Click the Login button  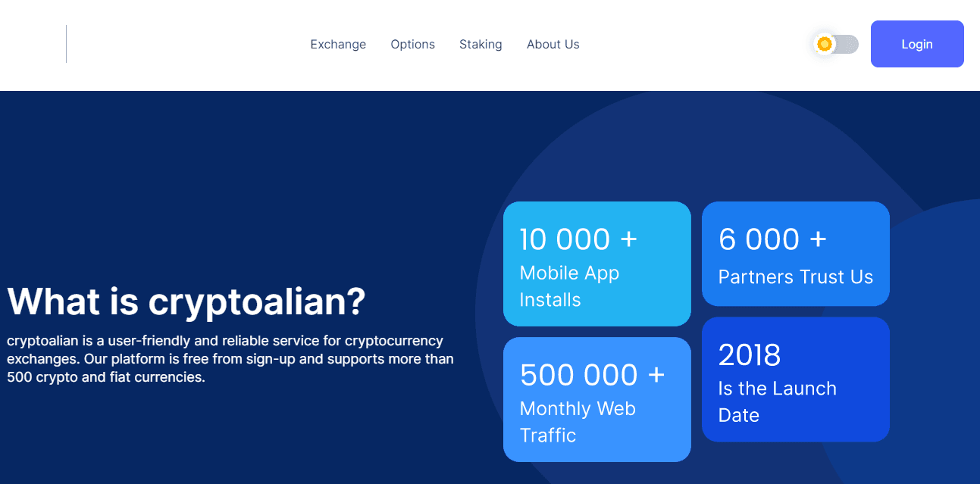pos(916,44)
